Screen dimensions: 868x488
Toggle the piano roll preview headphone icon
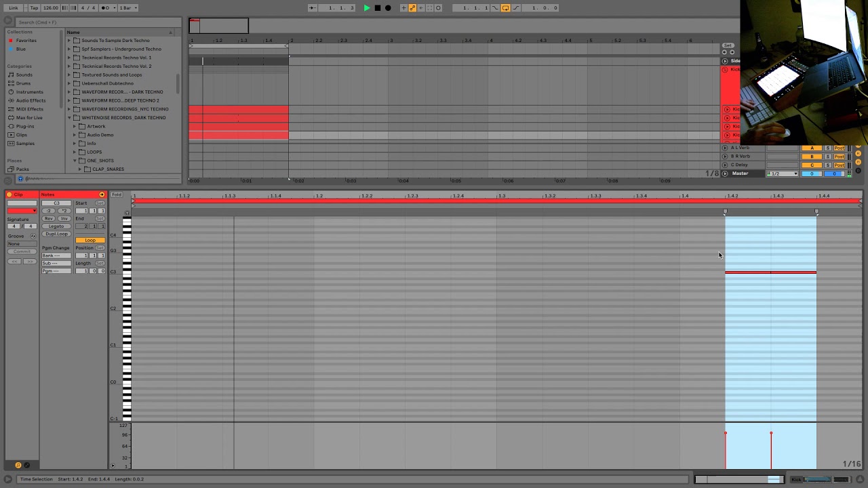127,213
